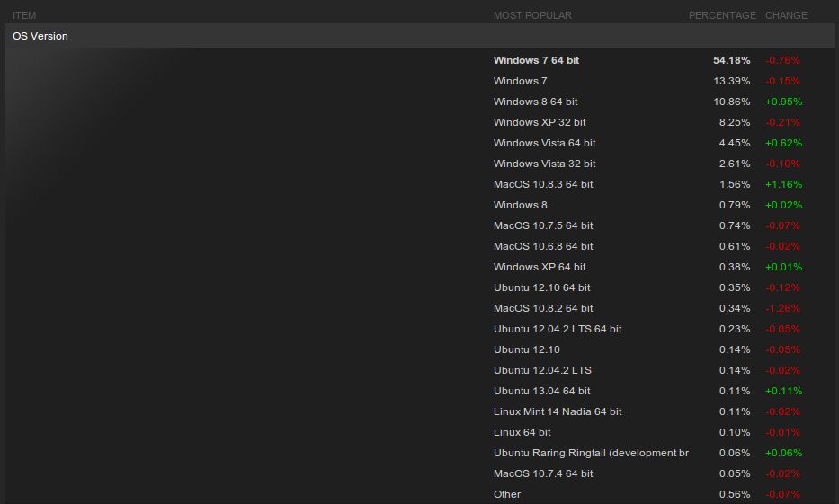
Task: Click the PERCENTAGE column header
Action: pyautogui.click(x=722, y=15)
